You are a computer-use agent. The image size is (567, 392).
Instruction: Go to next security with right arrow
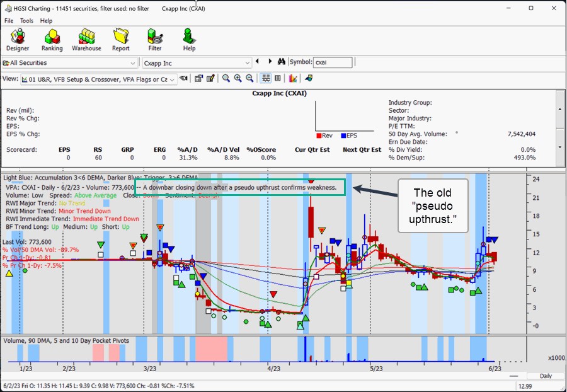tap(270, 62)
